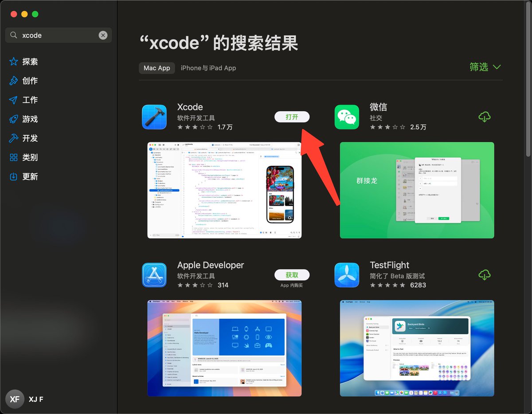
Task: Download 微信 via cloud icon
Action: pos(485,117)
